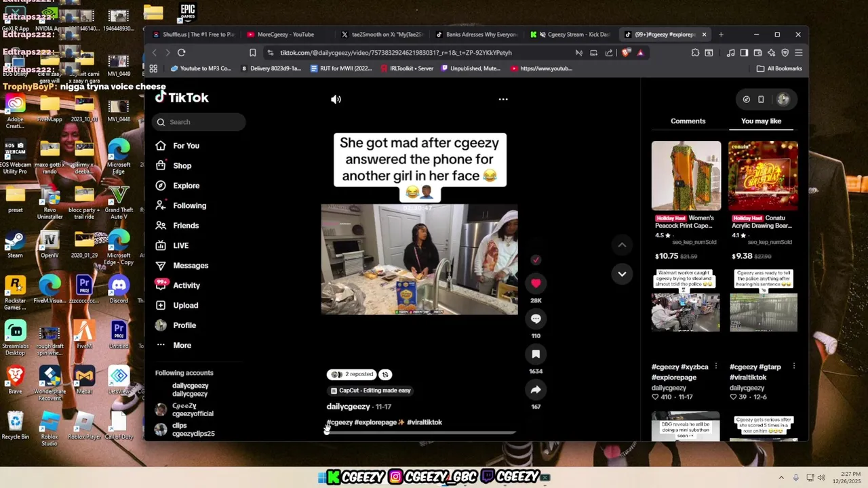Reload the page in browser
The width and height of the screenshot is (868, 488).
[x=181, y=52]
